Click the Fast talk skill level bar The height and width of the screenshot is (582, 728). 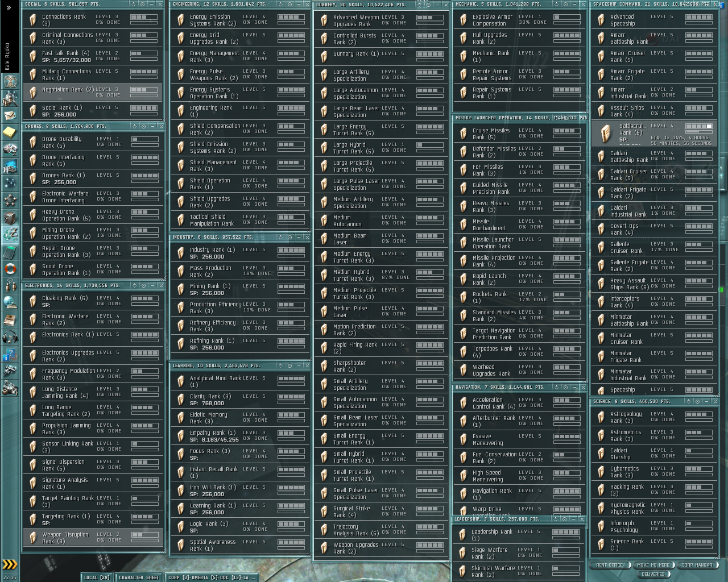[144, 53]
